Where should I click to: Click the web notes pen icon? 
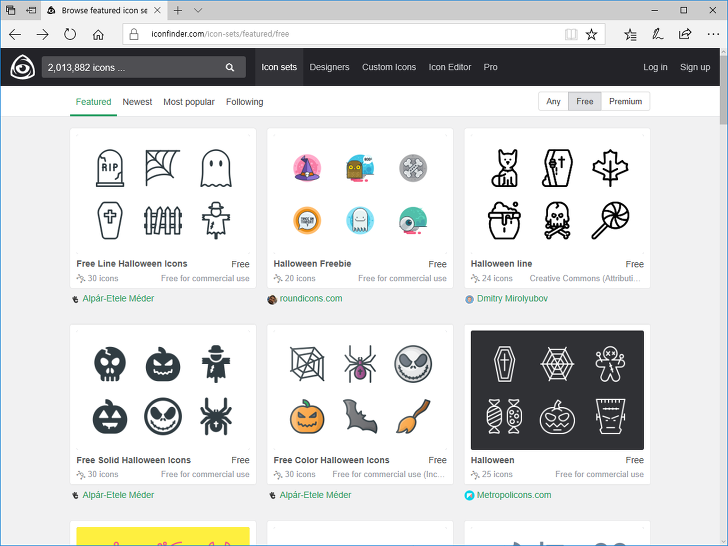[x=657, y=34]
